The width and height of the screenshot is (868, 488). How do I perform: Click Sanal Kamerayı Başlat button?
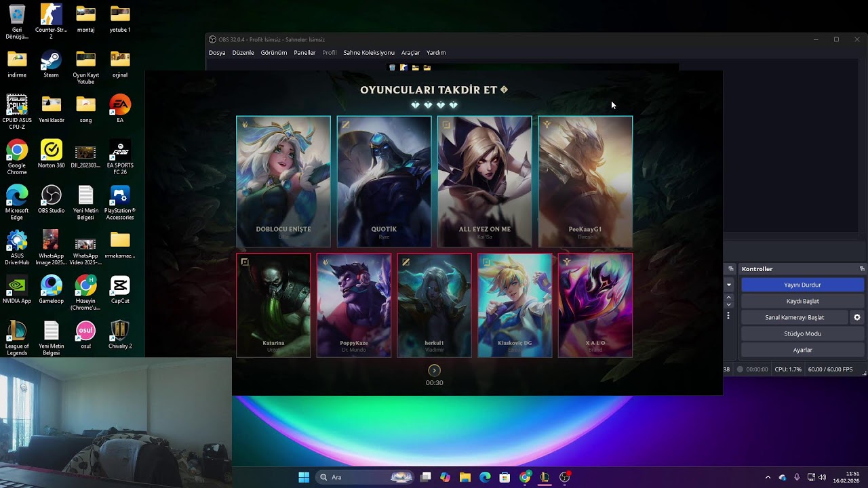click(x=794, y=317)
